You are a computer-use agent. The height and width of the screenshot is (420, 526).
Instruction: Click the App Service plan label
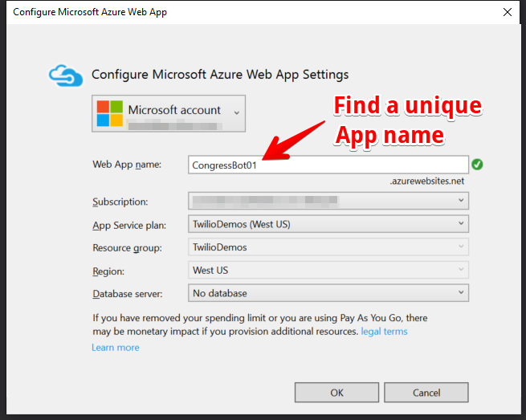[x=129, y=225]
